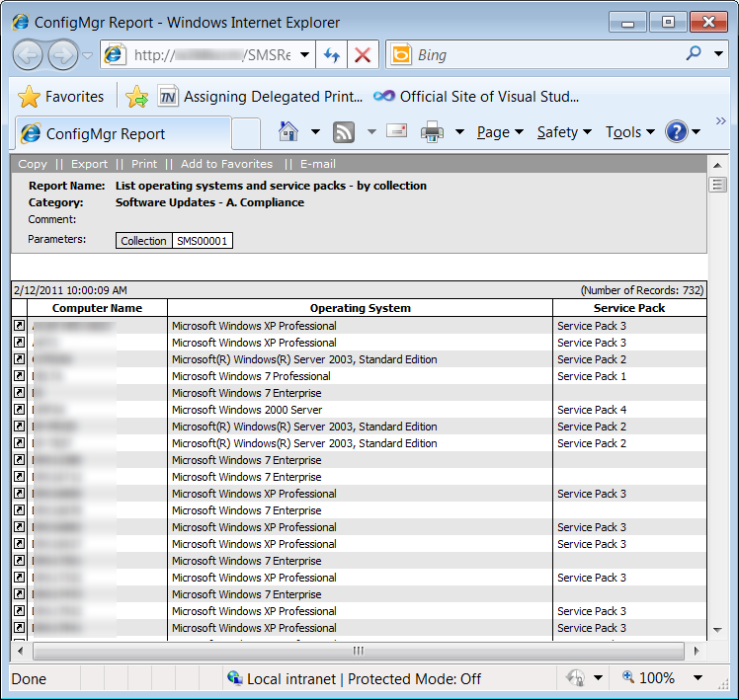Open the Safety menu

(564, 132)
